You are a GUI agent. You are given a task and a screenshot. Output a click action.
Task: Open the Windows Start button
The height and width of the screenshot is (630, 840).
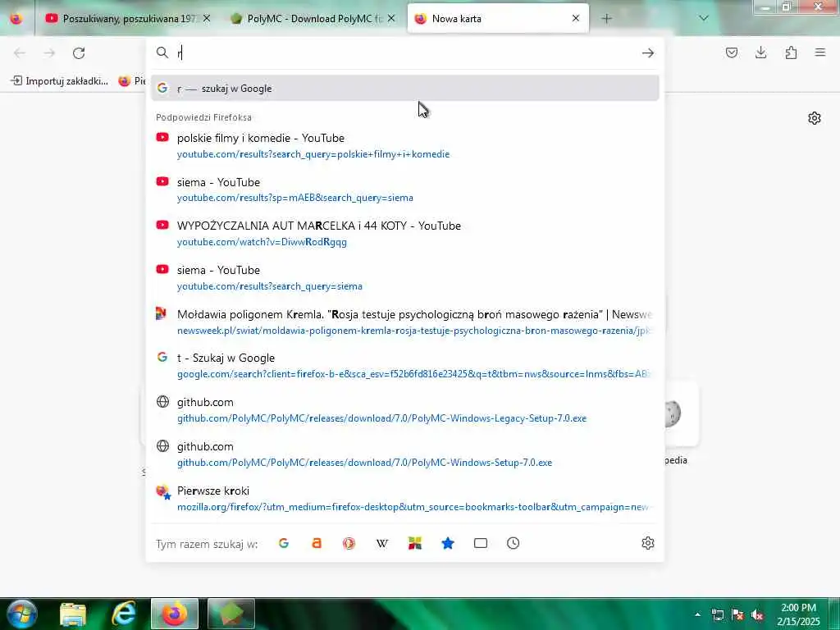tap(22, 614)
